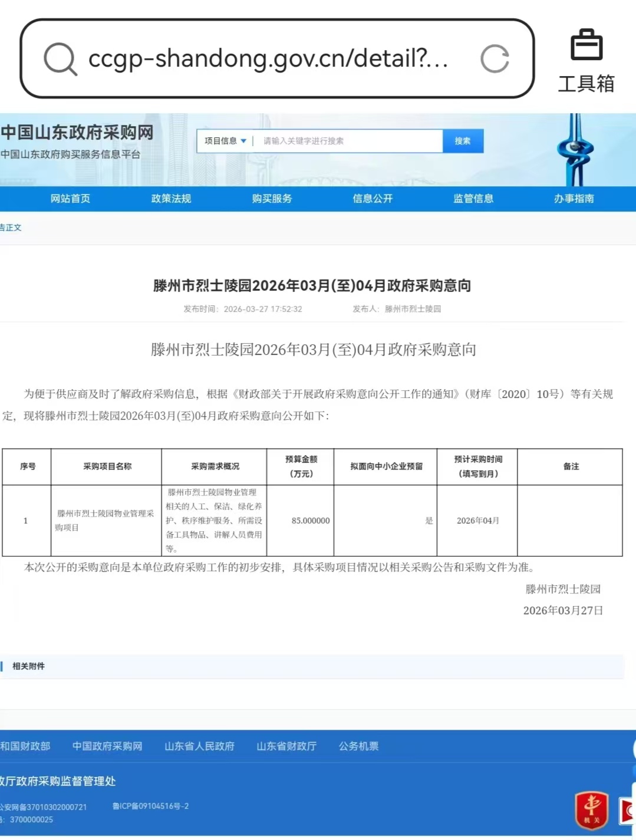Click the 公务机票 footer link
This screenshot has width=636, height=840.
click(x=358, y=746)
